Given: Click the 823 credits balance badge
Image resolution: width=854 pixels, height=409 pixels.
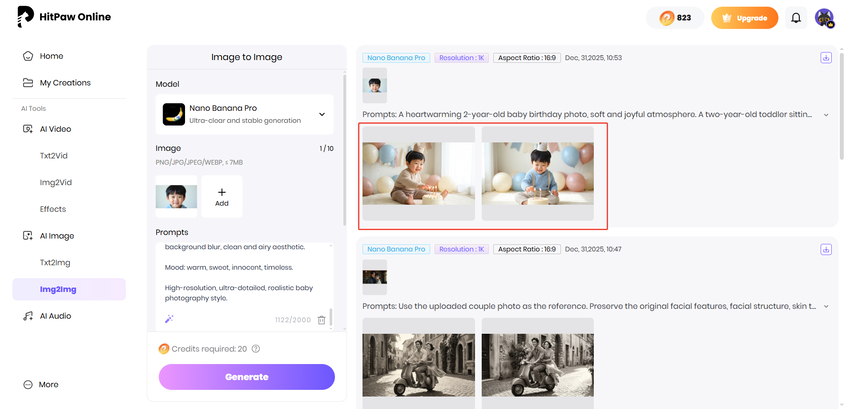Looking at the screenshot, I should pyautogui.click(x=674, y=18).
